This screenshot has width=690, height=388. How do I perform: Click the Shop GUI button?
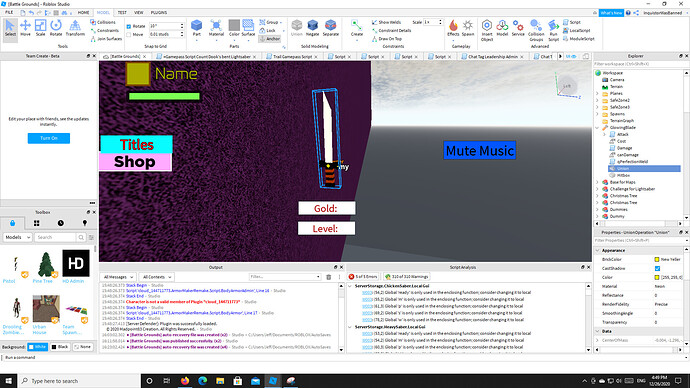tap(136, 162)
